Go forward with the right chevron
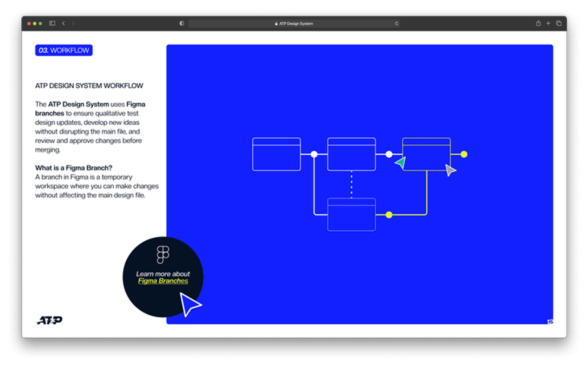588x365 pixels. coord(73,23)
